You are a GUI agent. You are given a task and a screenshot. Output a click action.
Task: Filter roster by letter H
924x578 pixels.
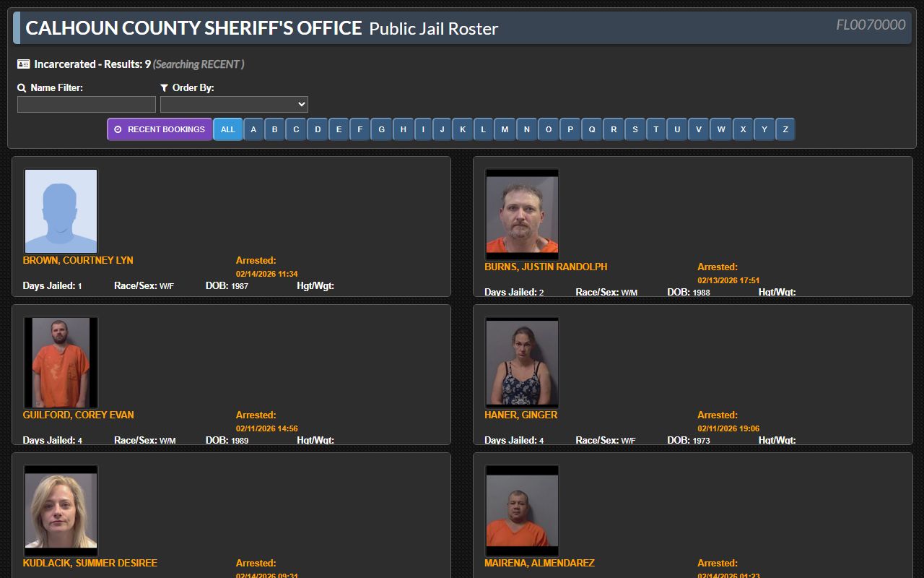403,129
